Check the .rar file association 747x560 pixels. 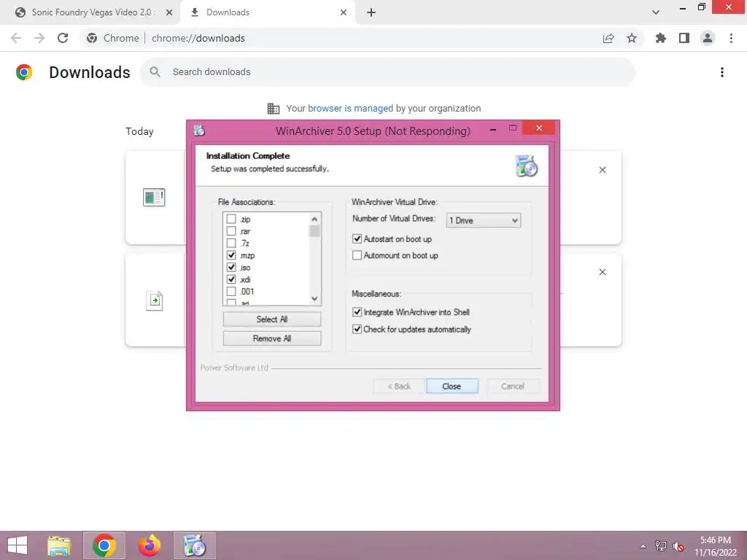231,231
